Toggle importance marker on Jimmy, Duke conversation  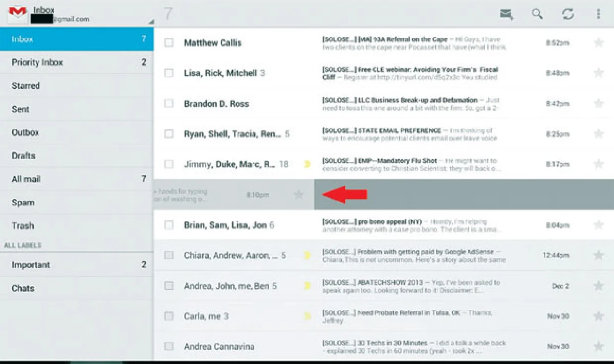click(x=307, y=164)
